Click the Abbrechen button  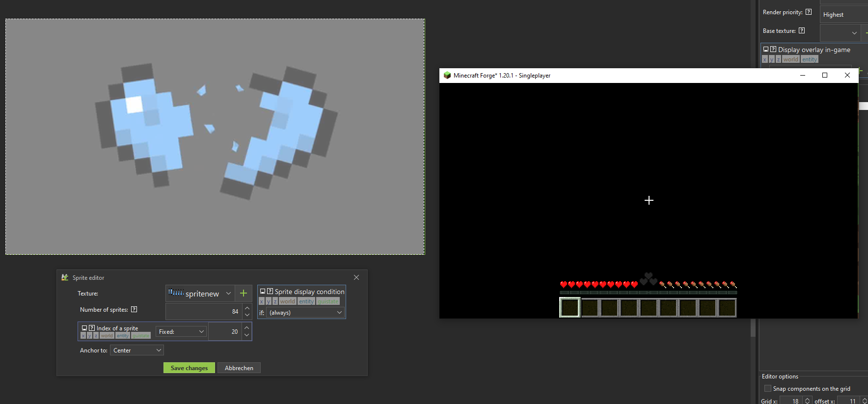(239, 368)
